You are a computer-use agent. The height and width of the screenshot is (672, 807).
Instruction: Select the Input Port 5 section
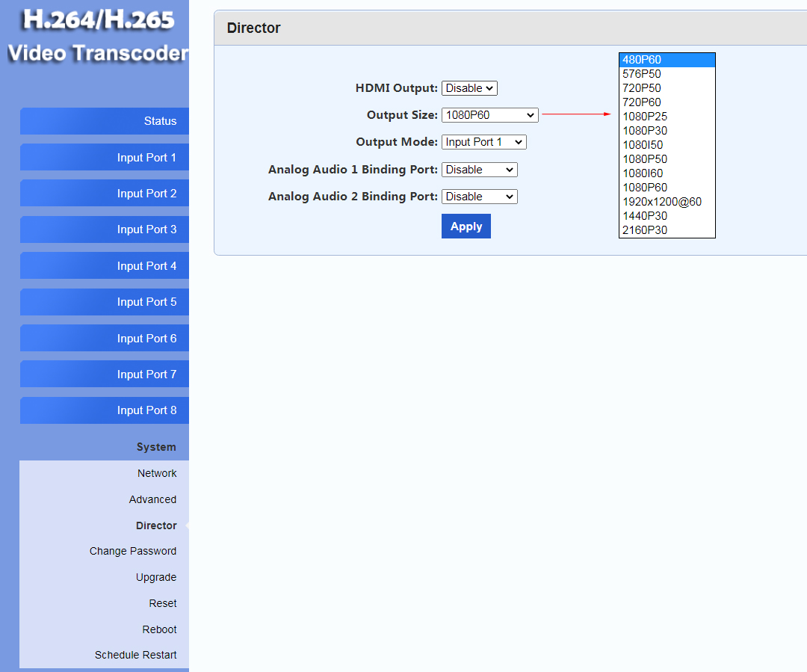click(104, 302)
